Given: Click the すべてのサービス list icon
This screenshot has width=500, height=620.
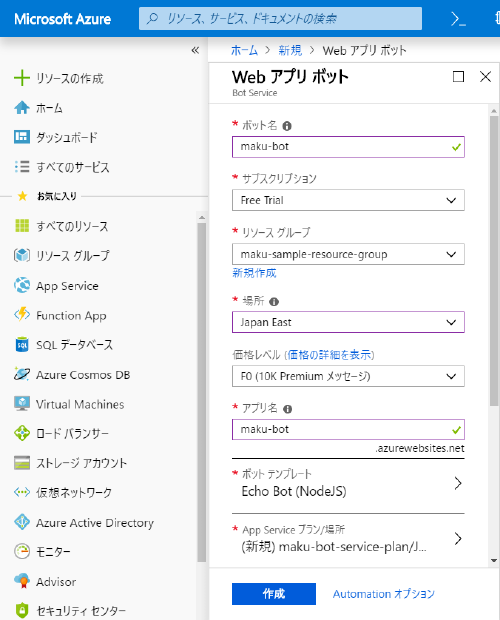Looking at the screenshot, I should point(22,166).
